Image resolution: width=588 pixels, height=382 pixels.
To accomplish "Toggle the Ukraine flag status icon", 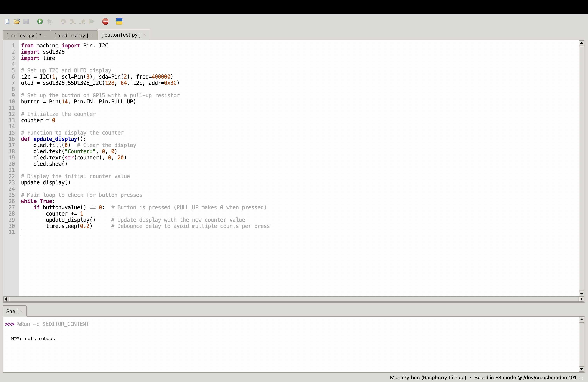I will pos(119,21).
